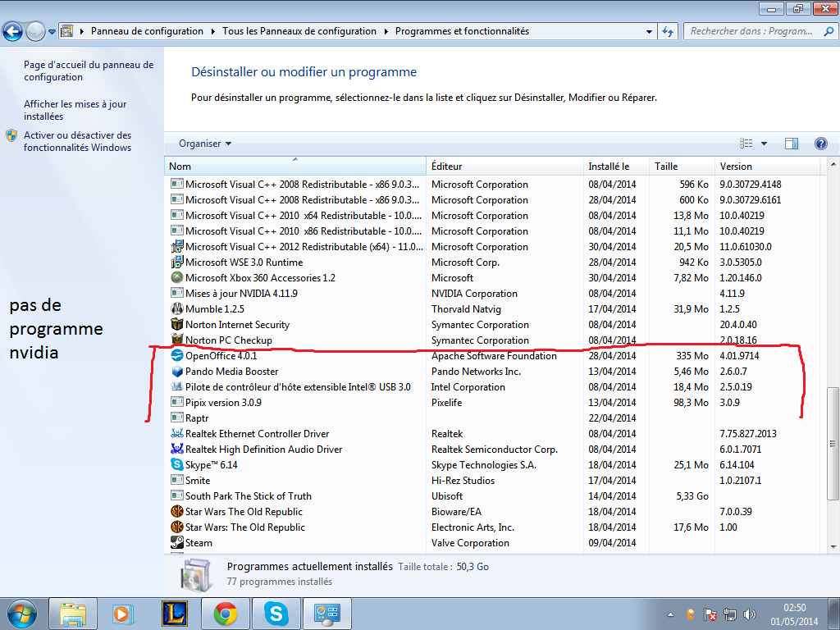This screenshot has height=630, width=840.
Task: Select Microsoft Visual C++ 2012 Redistributable icon
Action: pos(177,246)
